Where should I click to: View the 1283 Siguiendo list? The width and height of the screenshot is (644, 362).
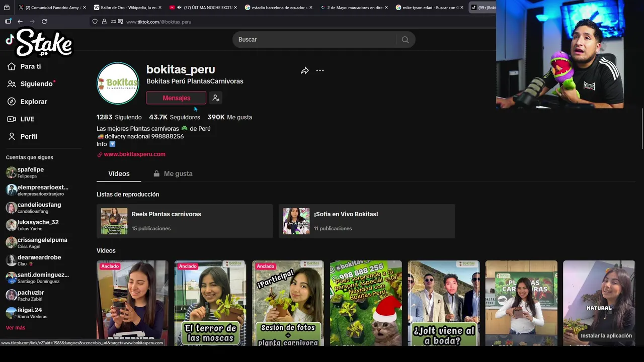119,117
